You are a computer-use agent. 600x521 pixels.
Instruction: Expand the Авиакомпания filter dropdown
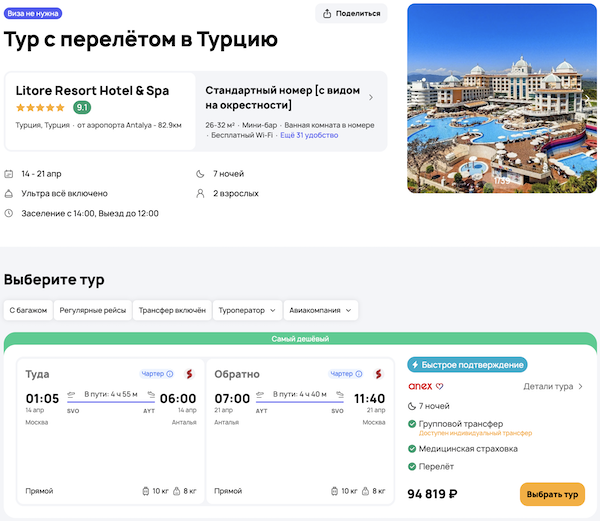click(x=320, y=310)
